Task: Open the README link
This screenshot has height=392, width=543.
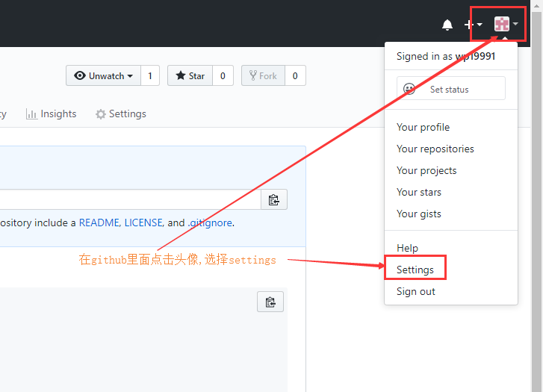Action: [x=99, y=223]
